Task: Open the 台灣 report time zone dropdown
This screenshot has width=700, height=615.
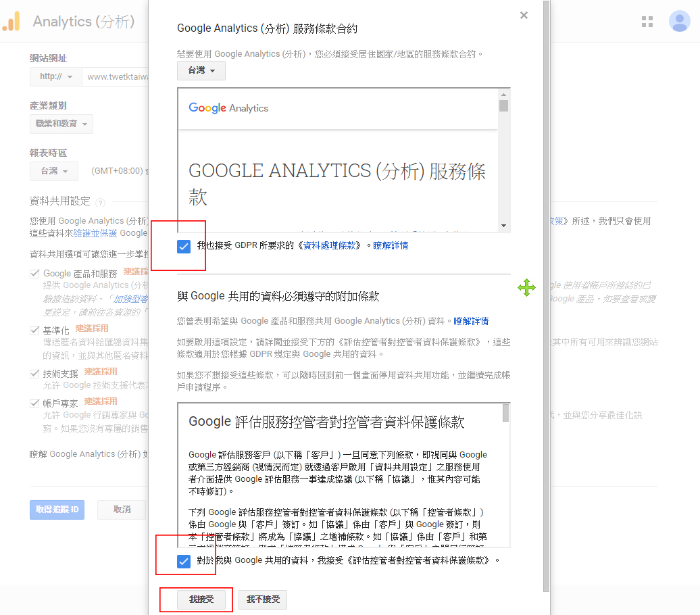Action: point(54,171)
